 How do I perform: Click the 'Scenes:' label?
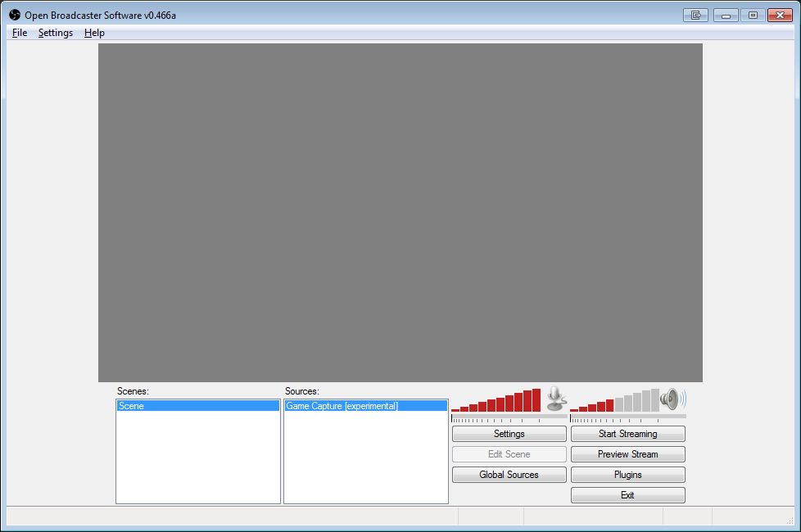click(x=133, y=391)
